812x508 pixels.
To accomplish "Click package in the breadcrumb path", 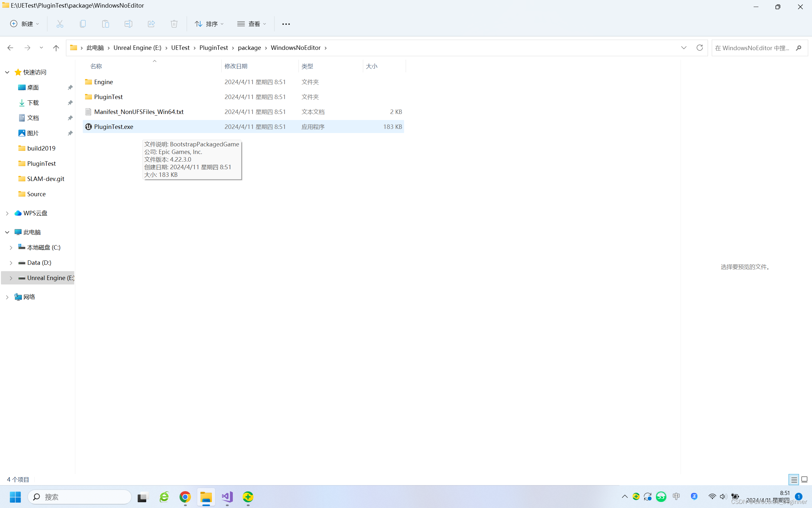I will 249,48.
